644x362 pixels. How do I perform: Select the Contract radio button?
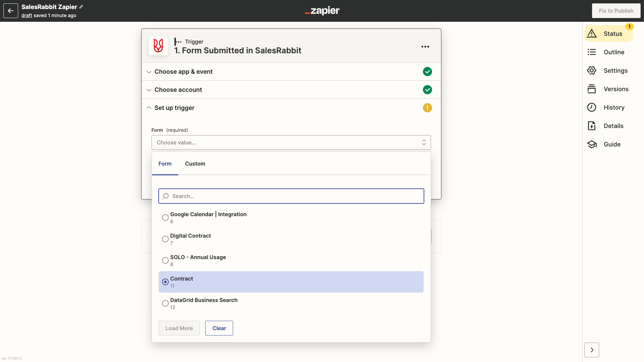165,282
